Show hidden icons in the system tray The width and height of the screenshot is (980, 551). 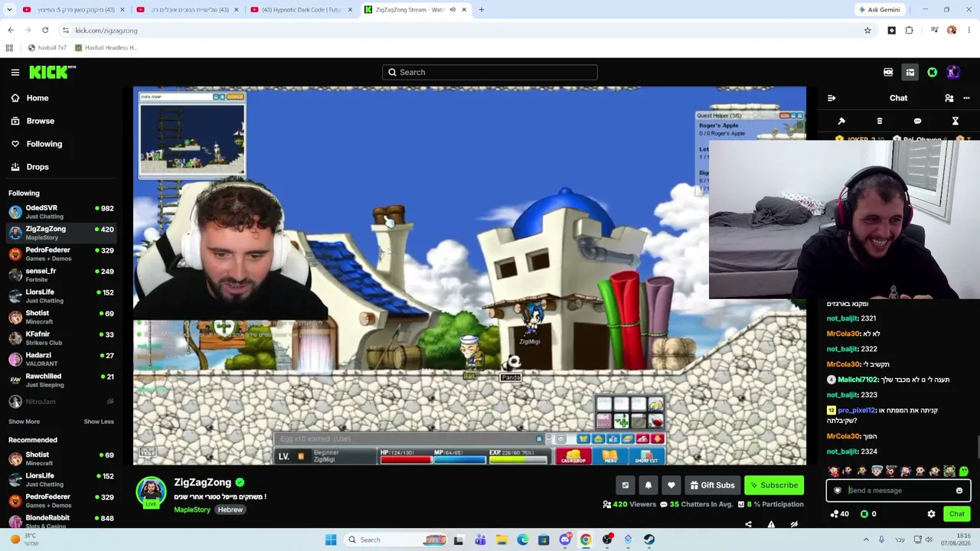(866, 540)
